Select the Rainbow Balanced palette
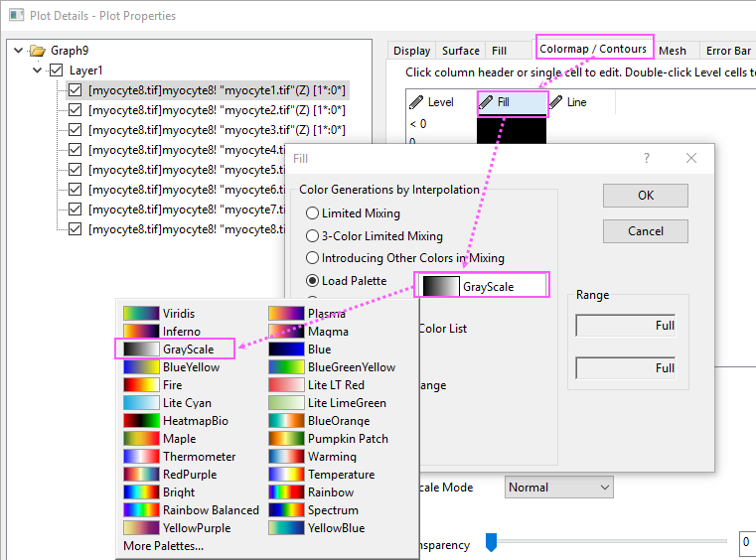756x560 pixels. 191,509
